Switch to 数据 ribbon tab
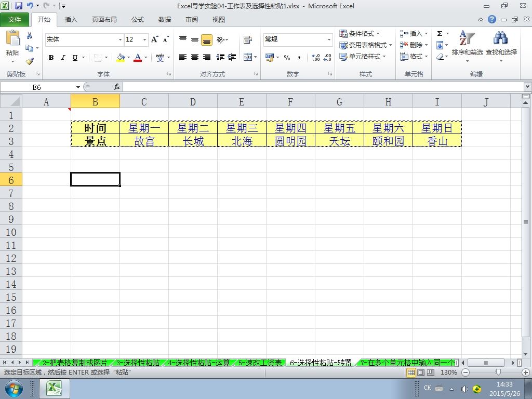 (x=165, y=20)
